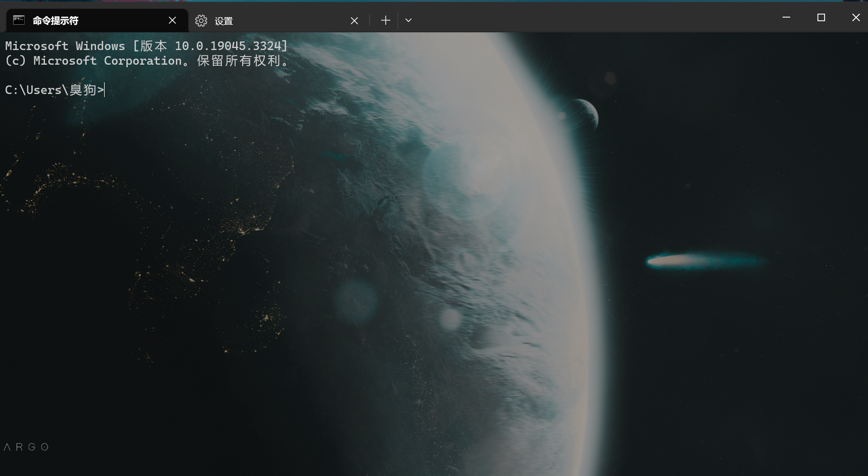
Task: Click the C:\Users\臭狗> prompt line
Action: pyautogui.click(x=55, y=90)
